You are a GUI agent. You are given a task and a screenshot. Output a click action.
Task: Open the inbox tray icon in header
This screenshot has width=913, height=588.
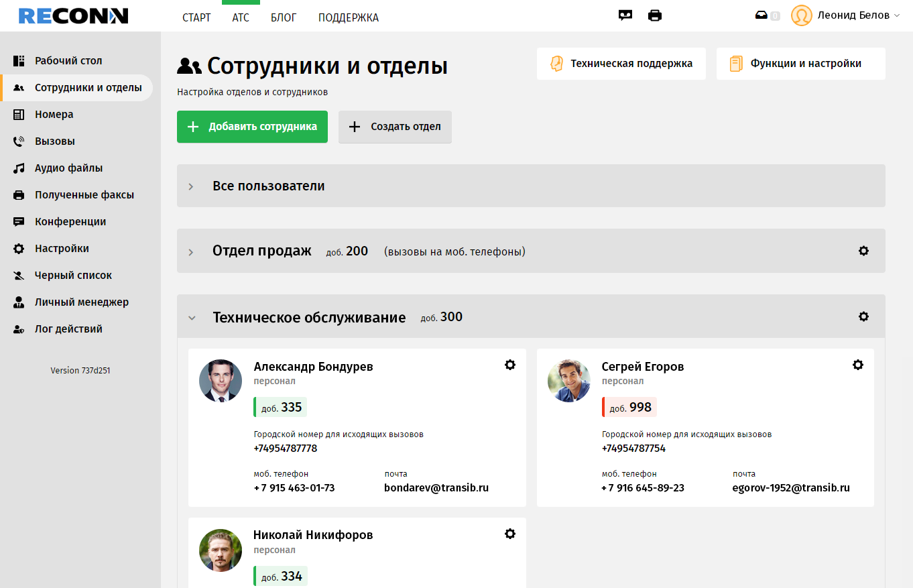[761, 15]
